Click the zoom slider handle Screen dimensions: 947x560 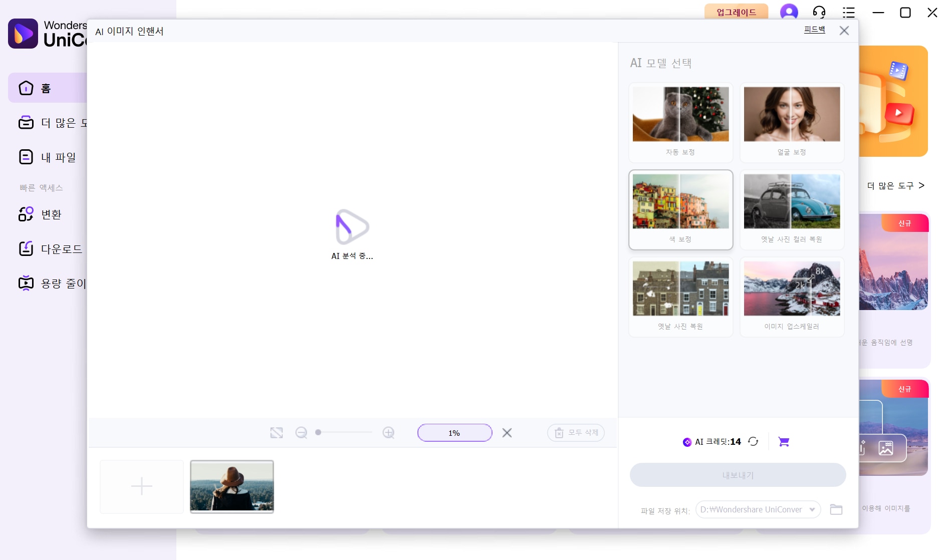[318, 432]
